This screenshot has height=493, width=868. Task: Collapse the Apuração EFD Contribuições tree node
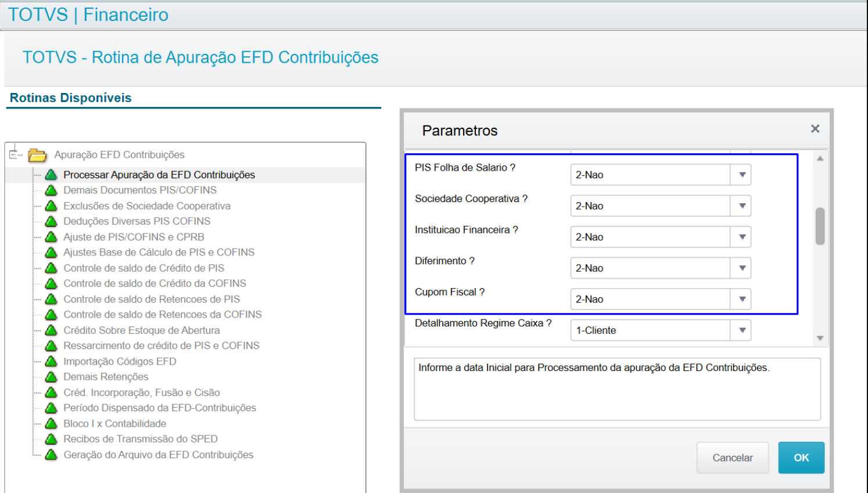(x=13, y=154)
